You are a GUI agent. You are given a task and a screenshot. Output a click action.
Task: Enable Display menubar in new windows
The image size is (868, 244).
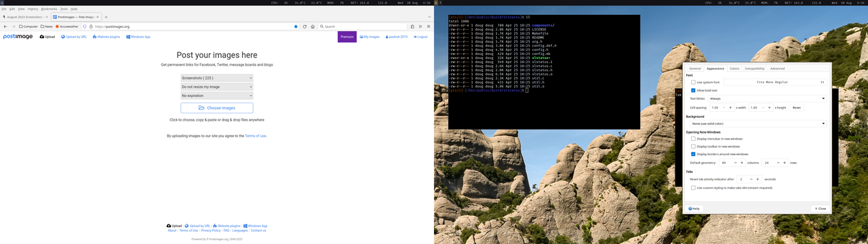pos(693,139)
